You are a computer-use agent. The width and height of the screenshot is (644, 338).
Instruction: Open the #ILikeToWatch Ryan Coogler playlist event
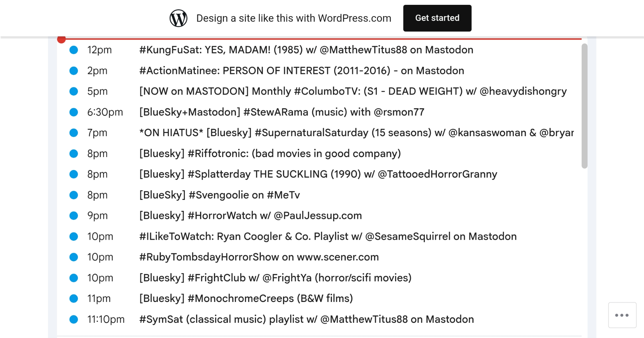[x=327, y=237]
